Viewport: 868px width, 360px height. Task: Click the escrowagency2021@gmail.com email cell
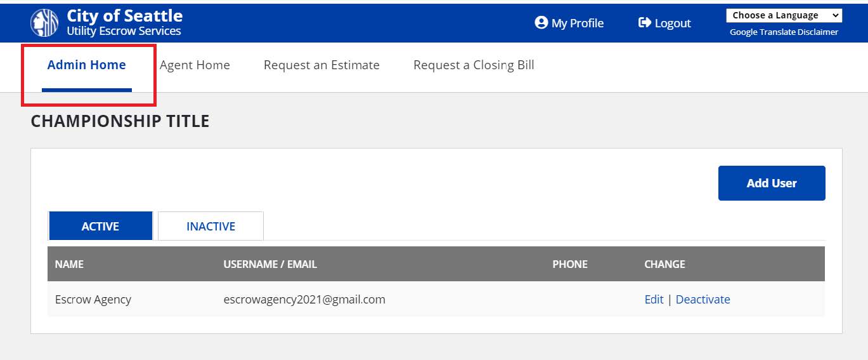point(304,299)
